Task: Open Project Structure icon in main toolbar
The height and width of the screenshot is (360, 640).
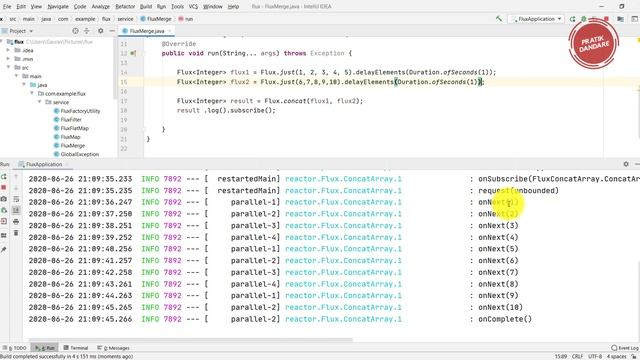Action: point(620,19)
